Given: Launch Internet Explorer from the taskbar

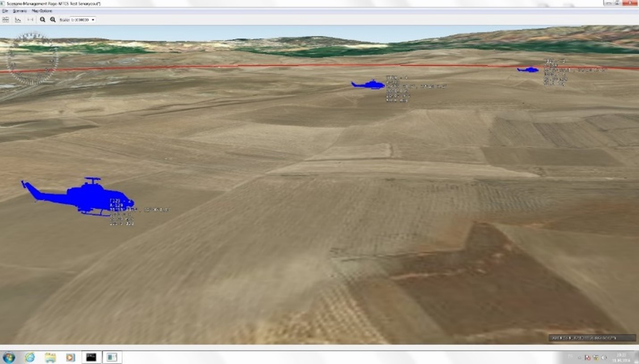Looking at the screenshot, I should tap(29, 357).
